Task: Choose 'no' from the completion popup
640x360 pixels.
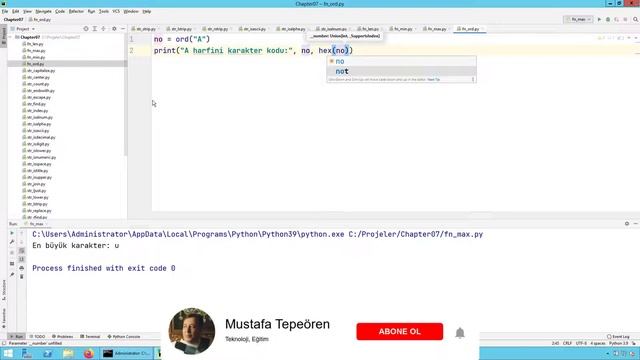Action: click(x=401, y=61)
